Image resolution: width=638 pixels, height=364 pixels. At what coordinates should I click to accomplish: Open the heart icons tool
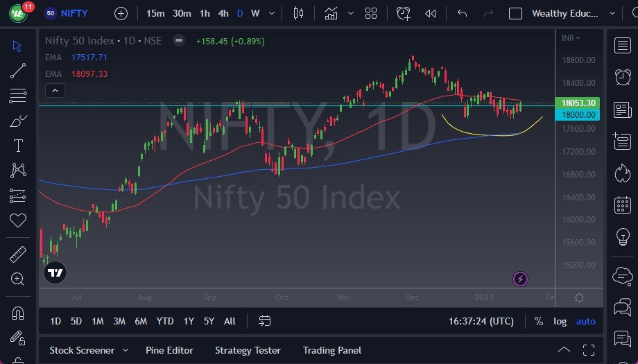[x=18, y=220]
